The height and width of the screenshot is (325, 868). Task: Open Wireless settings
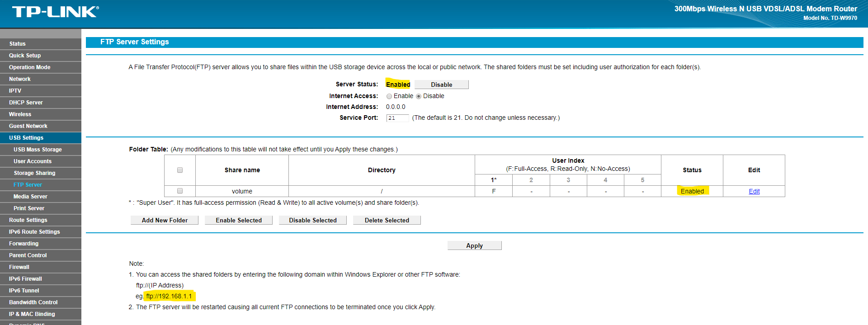pyautogui.click(x=41, y=114)
